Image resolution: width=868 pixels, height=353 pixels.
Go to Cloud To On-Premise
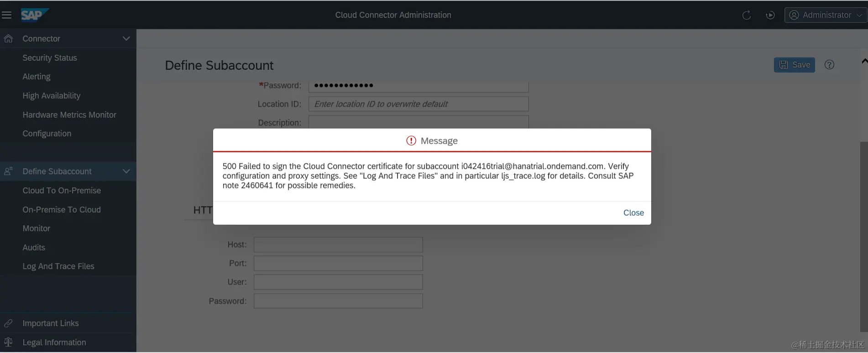click(x=62, y=191)
